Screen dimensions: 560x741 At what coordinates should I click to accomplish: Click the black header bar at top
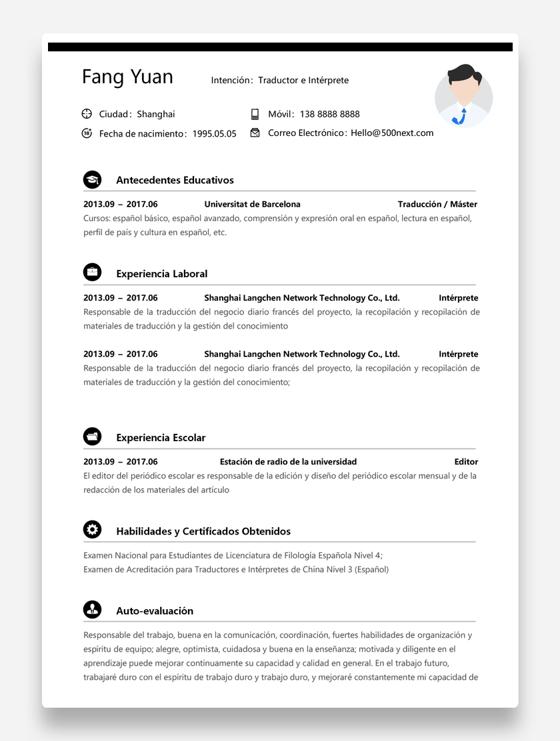pos(280,47)
